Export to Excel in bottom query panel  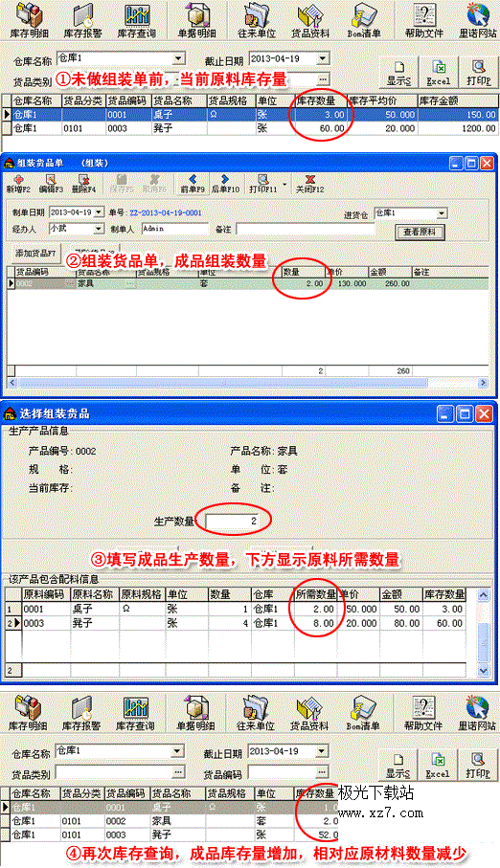[x=438, y=766]
